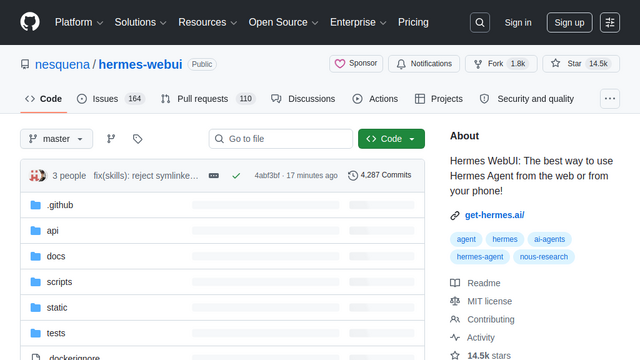
Task: Expand the Platform menu in header
Action: coord(79,22)
